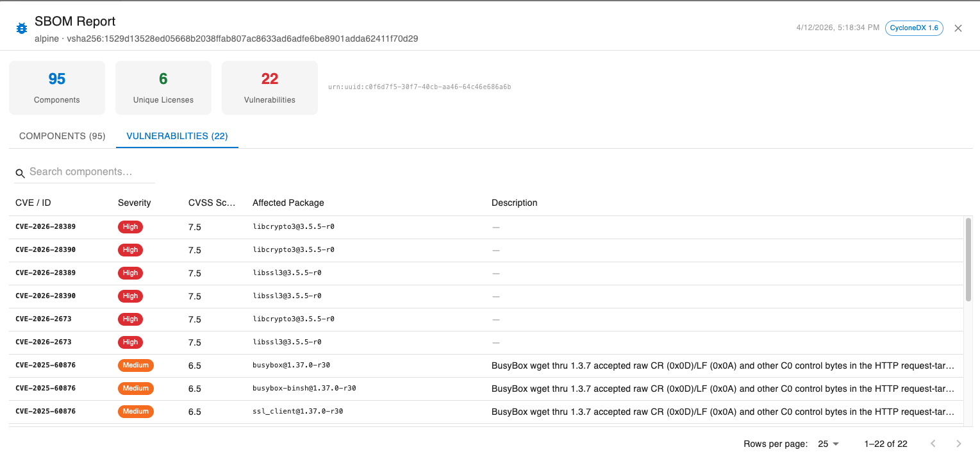Click the search magnifier icon

[20, 173]
